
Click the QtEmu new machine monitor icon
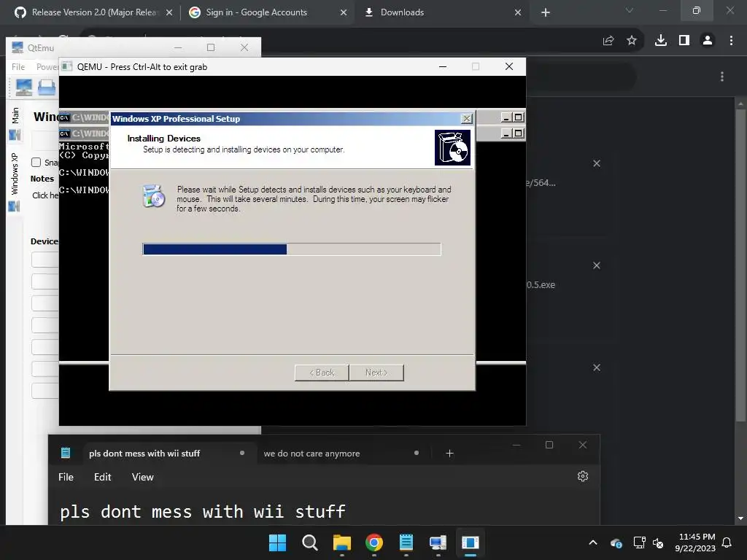tap(24, 87)
